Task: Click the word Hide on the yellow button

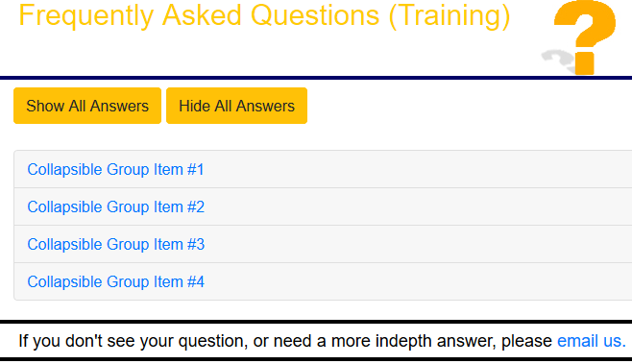Action: [195, 106]
